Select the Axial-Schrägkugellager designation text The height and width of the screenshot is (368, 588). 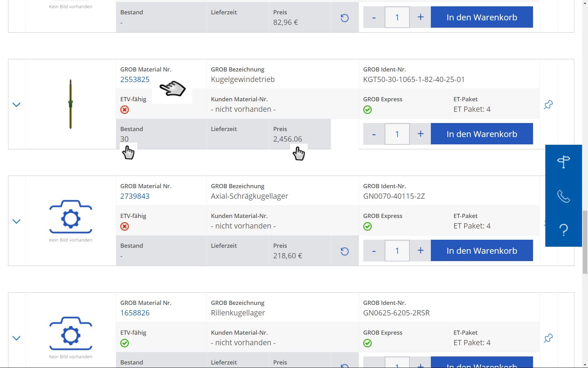pos(250,196)
